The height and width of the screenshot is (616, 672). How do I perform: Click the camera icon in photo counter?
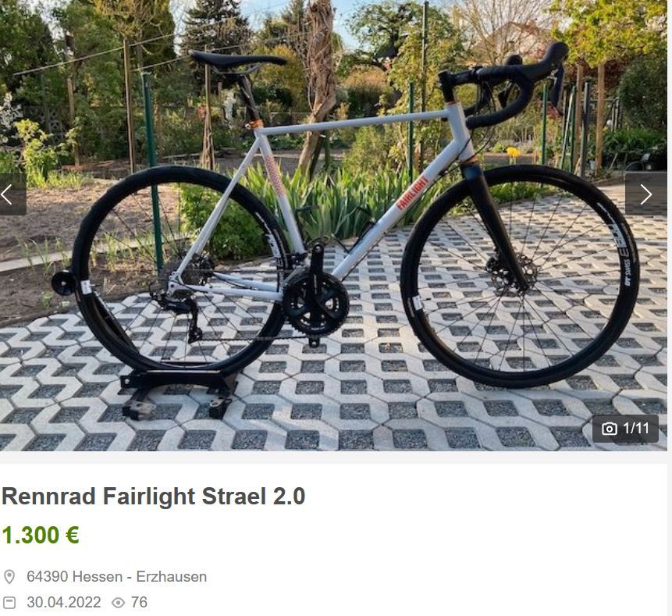pos(609,429)
